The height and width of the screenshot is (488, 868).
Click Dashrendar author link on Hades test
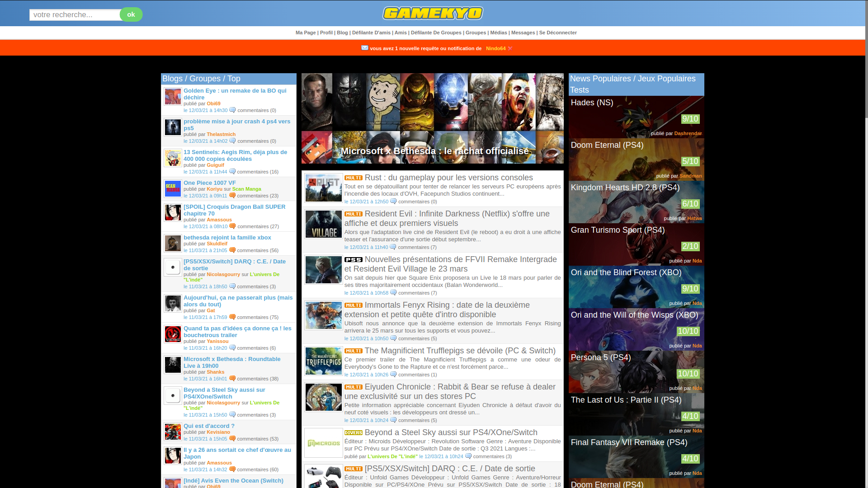pyautogui.click(x=688, y=133)
